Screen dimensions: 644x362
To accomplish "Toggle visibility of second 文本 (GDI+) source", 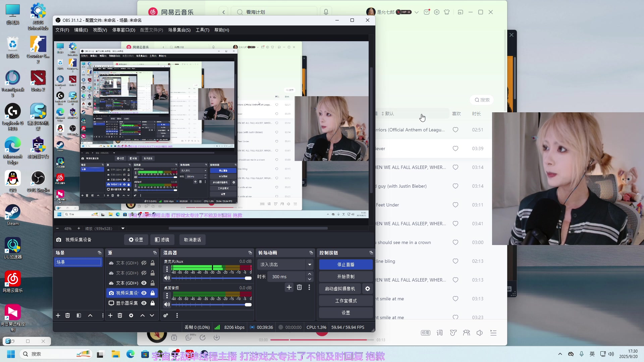I will point(144,273).
